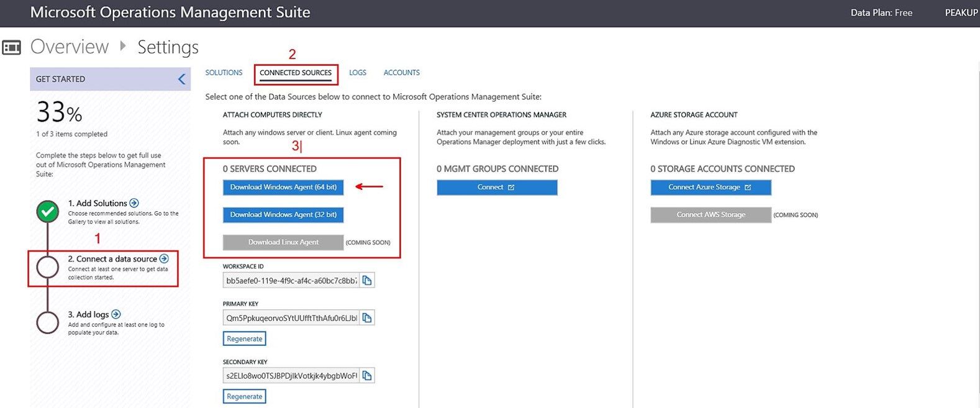980x408 pixels.
Task: Click the AZURE STORAGE ACCOUNT heading
Action: pyautogui.click(x=694, y=115)
